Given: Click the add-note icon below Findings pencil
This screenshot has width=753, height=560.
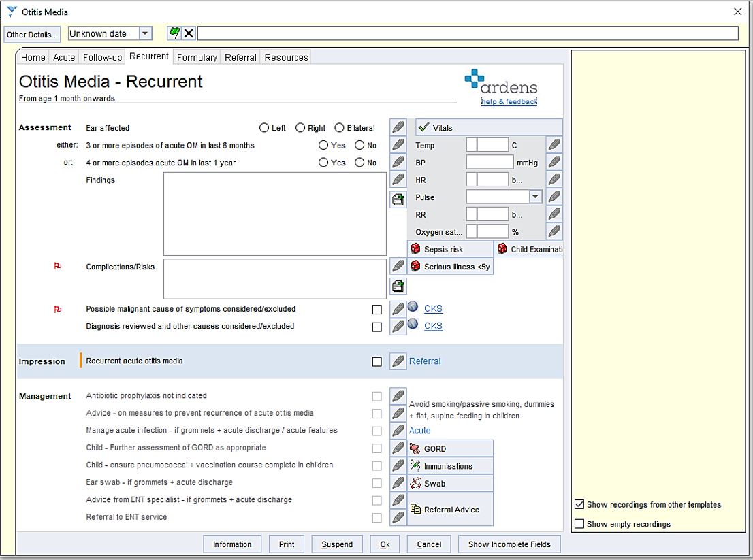Looking at the screenshot, I should pos(398,199).
